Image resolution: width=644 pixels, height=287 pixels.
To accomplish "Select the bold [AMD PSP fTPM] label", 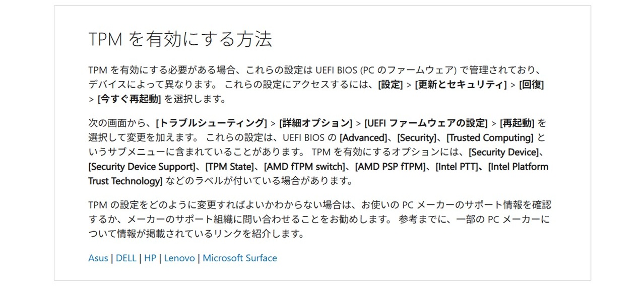I will 390,167.
